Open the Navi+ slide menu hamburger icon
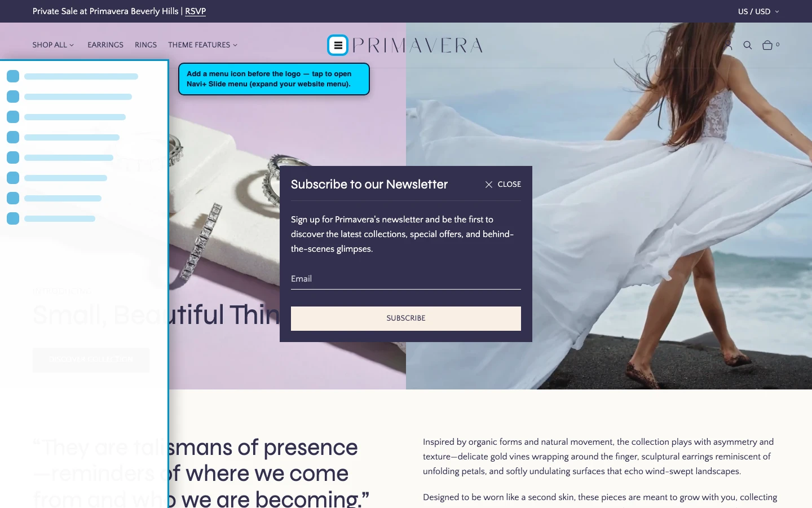The width and height of the screenshot is (812, 508). point(338,45)
